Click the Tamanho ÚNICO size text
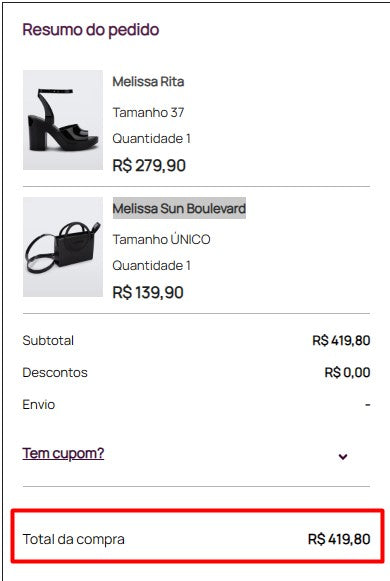Image resolution: width=390 pixels, height=581 pixels. [x=161, y=239]
